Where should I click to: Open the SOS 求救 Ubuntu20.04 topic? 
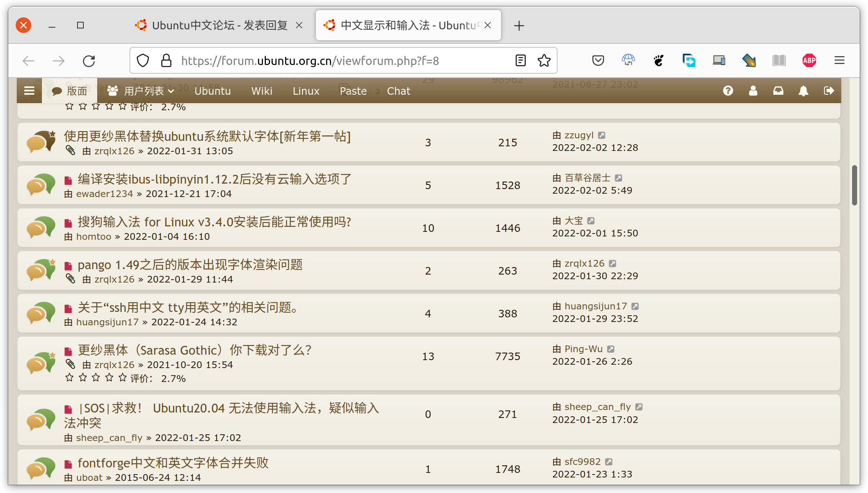coord(221,415)
